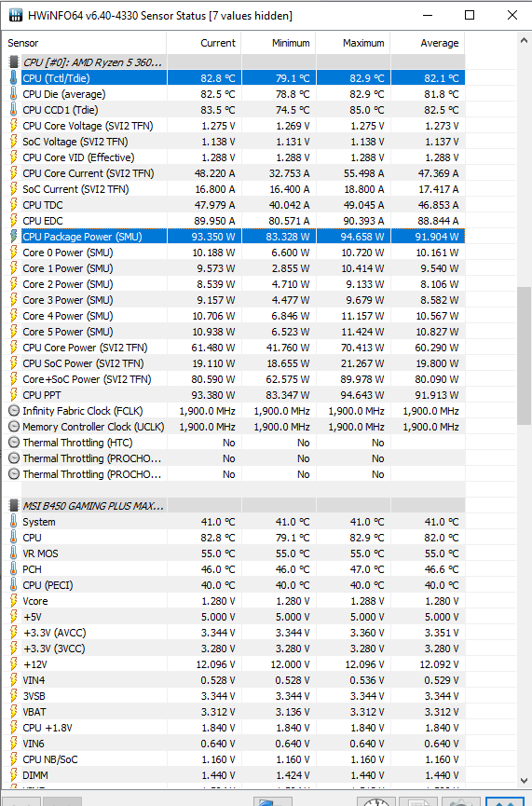Click the thermometer icon next to VR MOS
The image size is (532, 806).
(14, 553)
